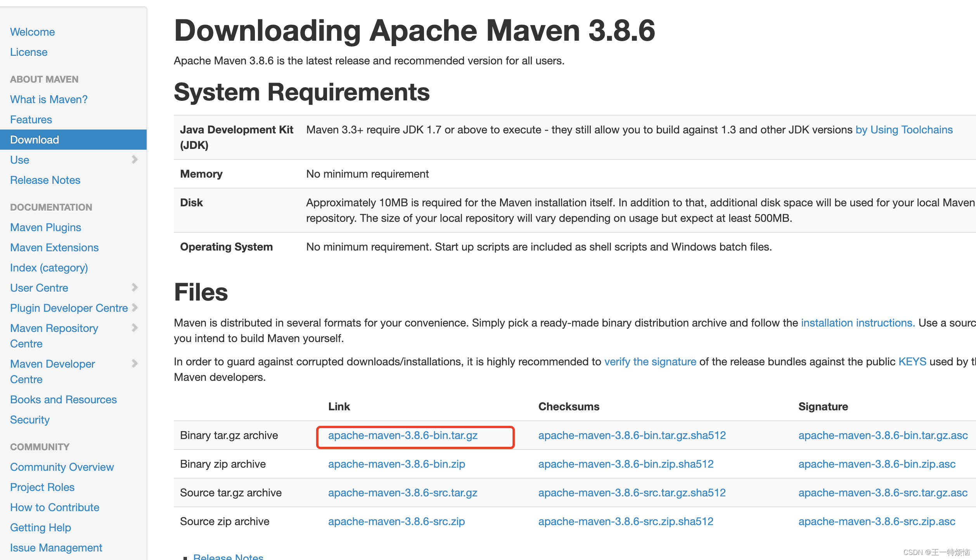
Task: Click the Checksums column header
Action: point(569,406)
